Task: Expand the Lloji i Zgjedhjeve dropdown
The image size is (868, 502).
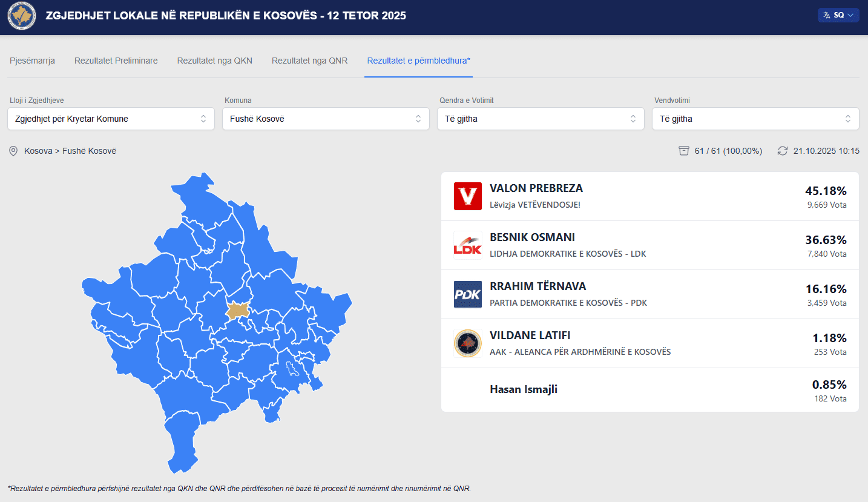Action: tap(111, 119)
